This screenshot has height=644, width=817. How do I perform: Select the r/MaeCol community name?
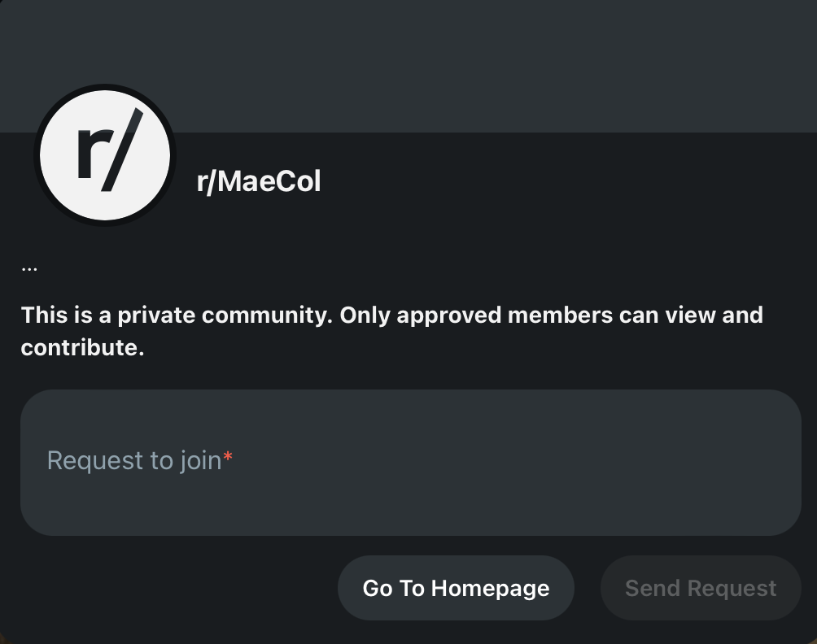[x=259, y=181]
